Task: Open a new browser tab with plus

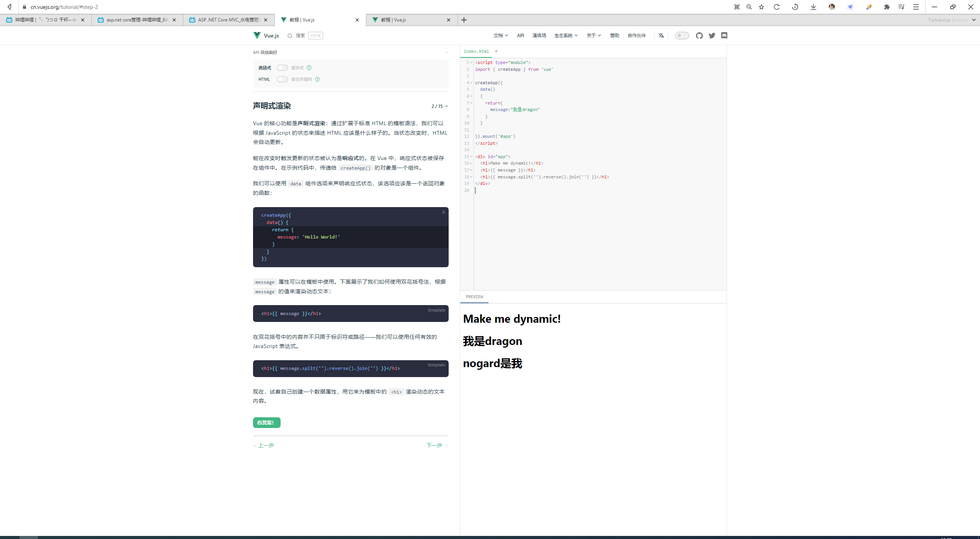Action: point(464,20)
